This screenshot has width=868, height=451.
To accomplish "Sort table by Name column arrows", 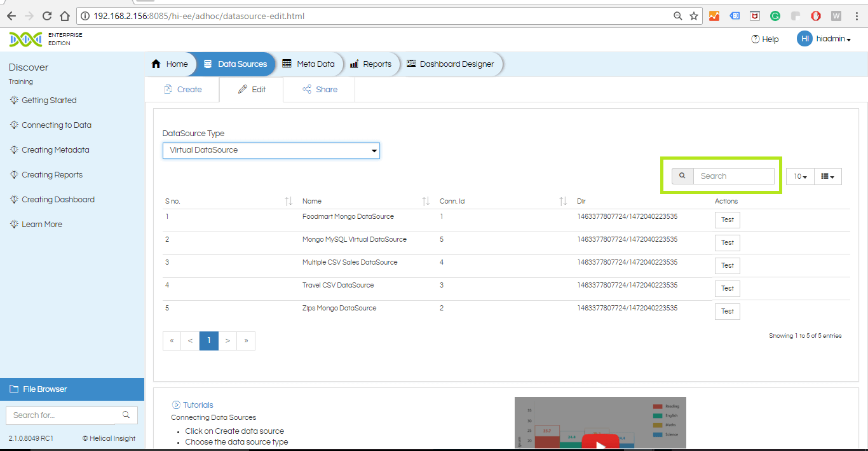I will click(x=426, y=201).
